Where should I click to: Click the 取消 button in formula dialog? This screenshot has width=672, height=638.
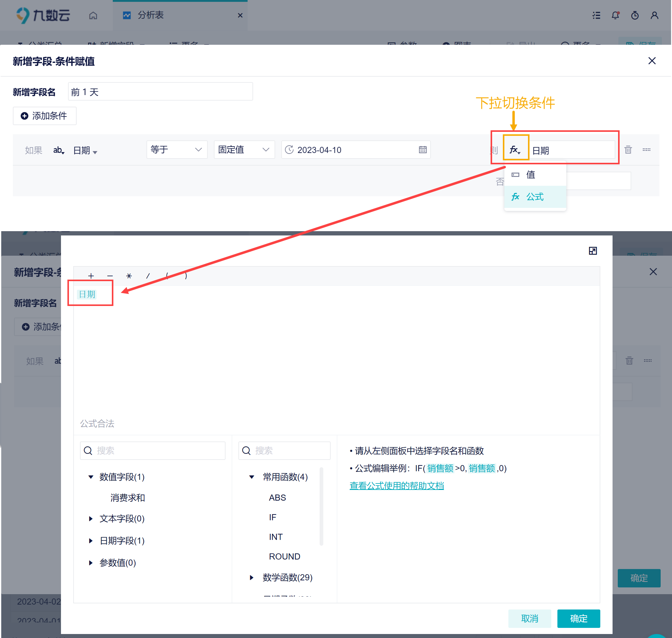529,618
